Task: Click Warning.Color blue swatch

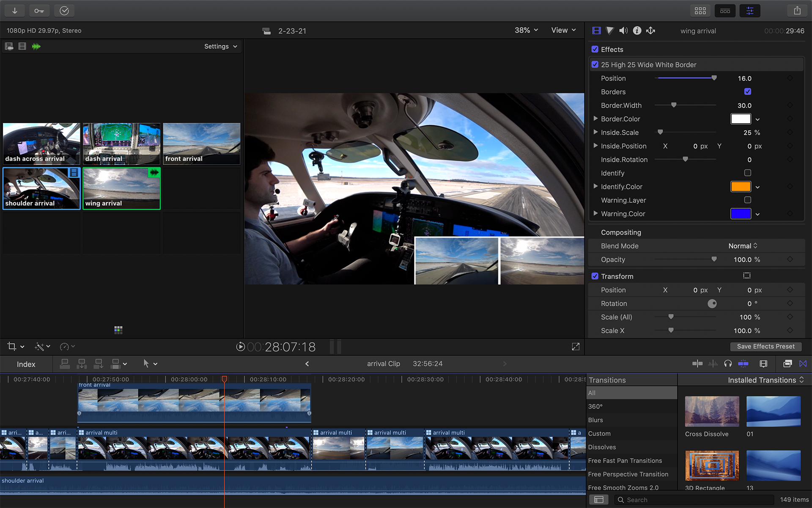Action: click(x=741, y=214)
